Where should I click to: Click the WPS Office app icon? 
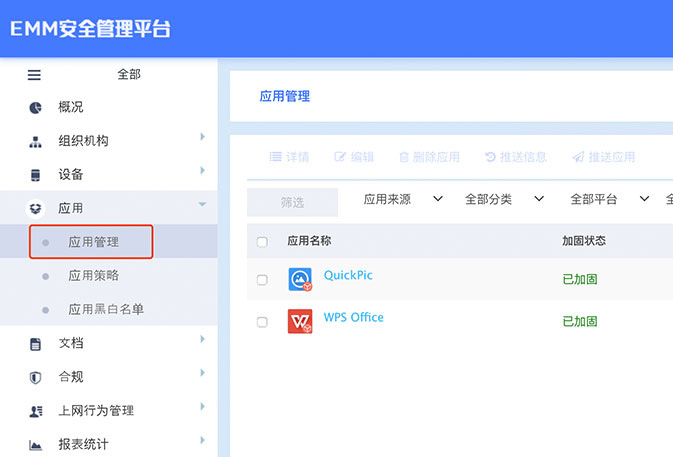tap(300, 321)
